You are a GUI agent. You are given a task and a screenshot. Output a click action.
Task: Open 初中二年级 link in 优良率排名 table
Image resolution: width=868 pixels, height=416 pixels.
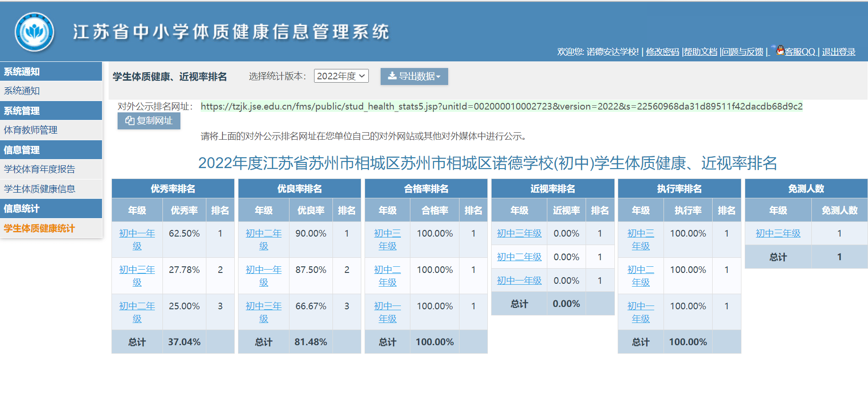pyautogui.click(x=264, y=239)
